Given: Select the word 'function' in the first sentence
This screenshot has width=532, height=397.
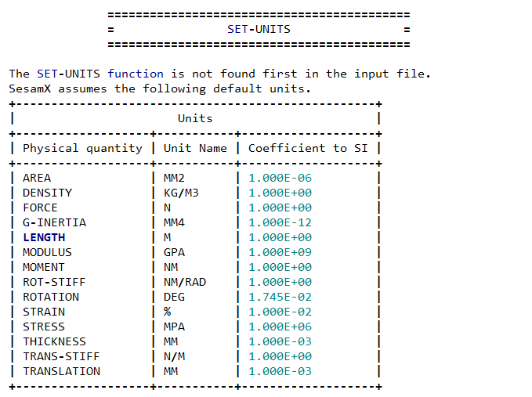Looking at the screenshot, I should tap(136, 74).
